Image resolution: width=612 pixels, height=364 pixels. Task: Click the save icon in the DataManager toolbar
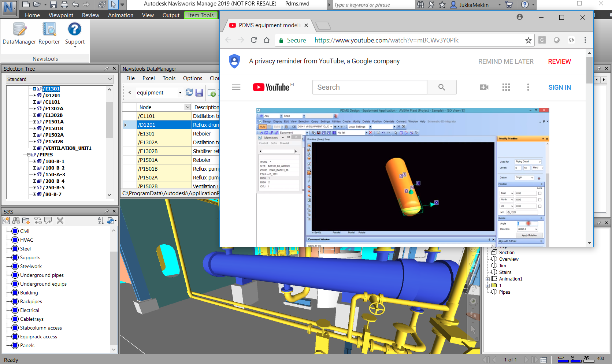[x=199, y=93]
